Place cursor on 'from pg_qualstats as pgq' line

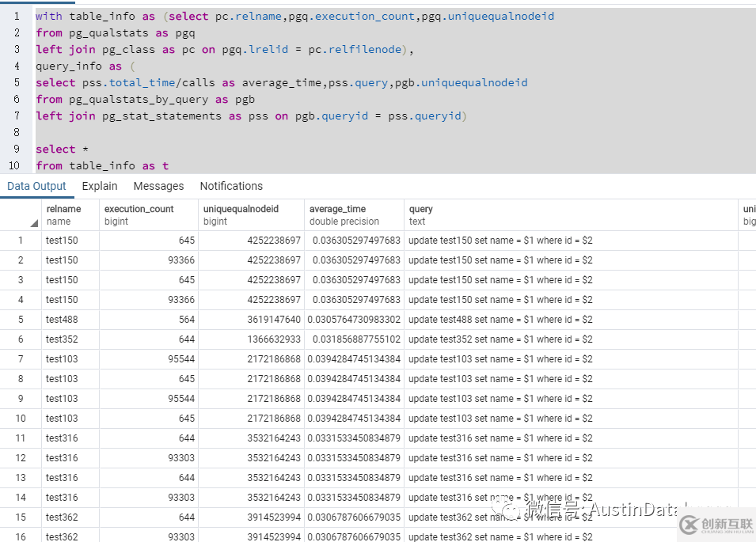(x=116, y=32)
